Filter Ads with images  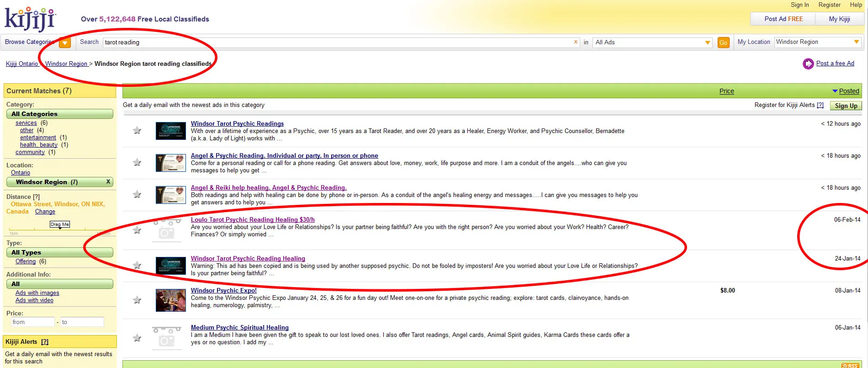(x=37, y=293)
